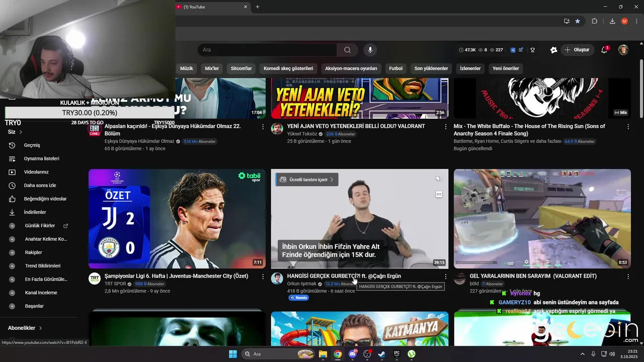Select the Yeni öneriler chip

(506, 68)
